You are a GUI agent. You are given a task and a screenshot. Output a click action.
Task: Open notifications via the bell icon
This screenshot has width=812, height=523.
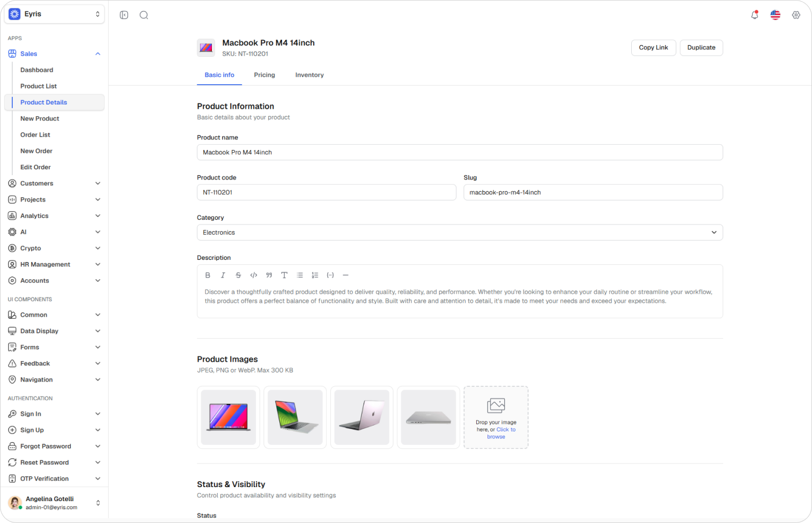(755, 15)
